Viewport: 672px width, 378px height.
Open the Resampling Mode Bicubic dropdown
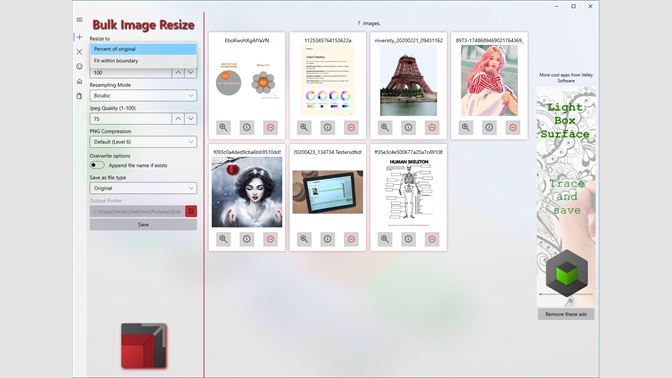143,96
